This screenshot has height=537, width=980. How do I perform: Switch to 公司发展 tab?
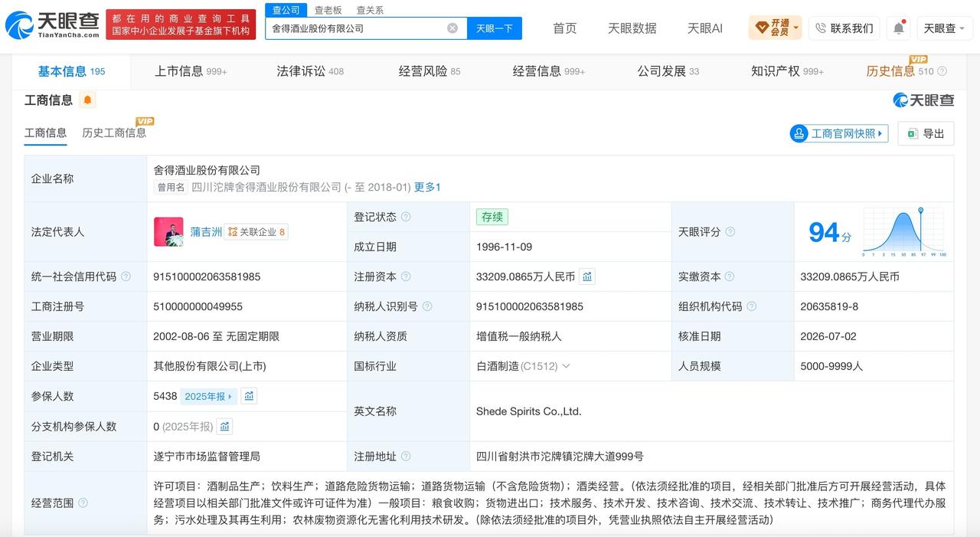[x=668, y=71]
